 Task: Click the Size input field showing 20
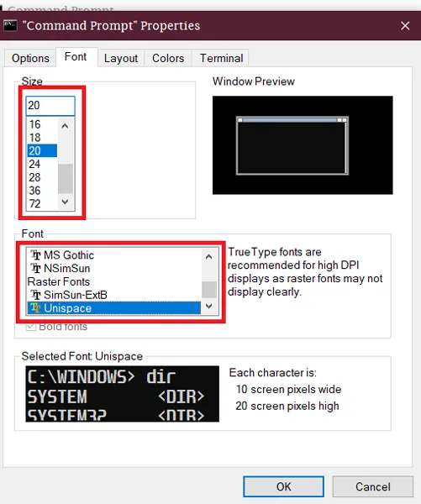point(50,106)
